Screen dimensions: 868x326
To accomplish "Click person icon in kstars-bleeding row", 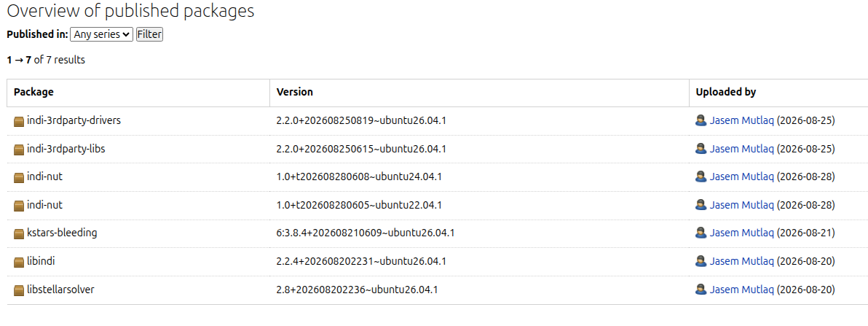I will 701,233.
